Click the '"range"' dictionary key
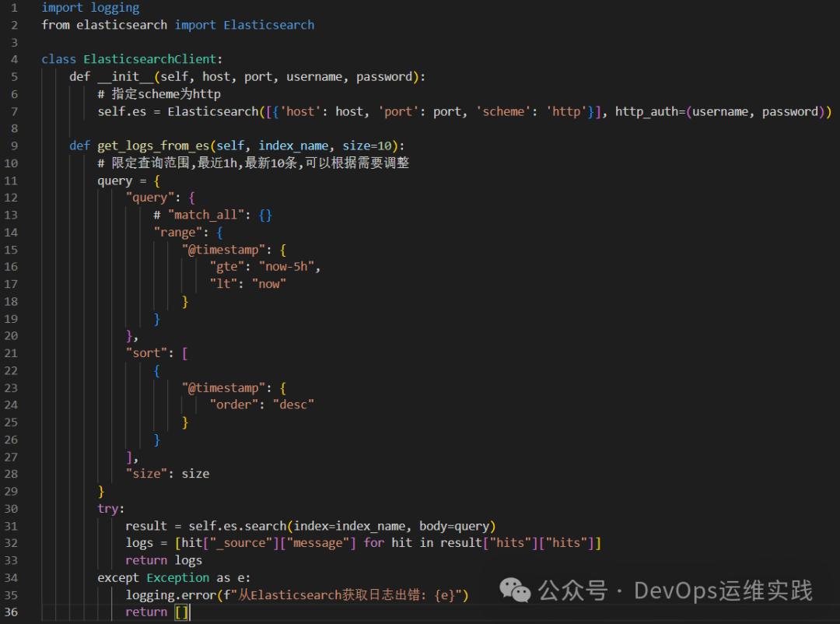 point(178,232)
